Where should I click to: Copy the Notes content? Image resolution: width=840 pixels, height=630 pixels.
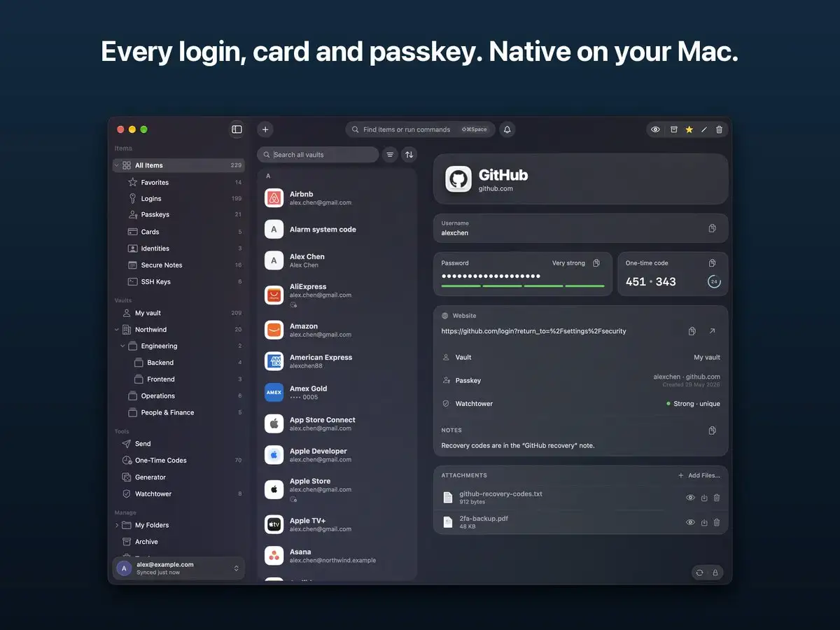713,430
